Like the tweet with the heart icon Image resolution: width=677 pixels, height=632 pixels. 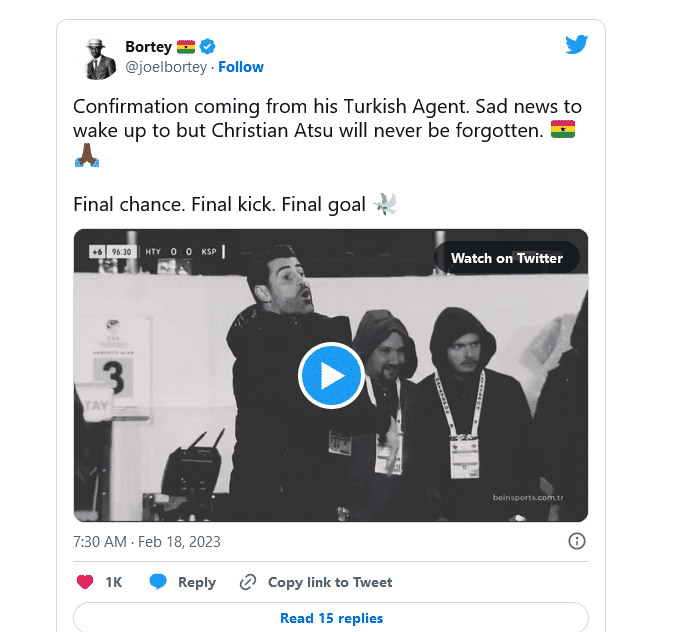pos(85,582)
